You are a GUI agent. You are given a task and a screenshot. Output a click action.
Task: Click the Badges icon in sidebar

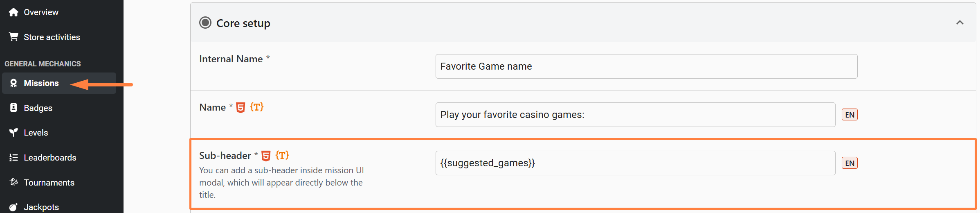pyautogui.click(x=13, y=108)
